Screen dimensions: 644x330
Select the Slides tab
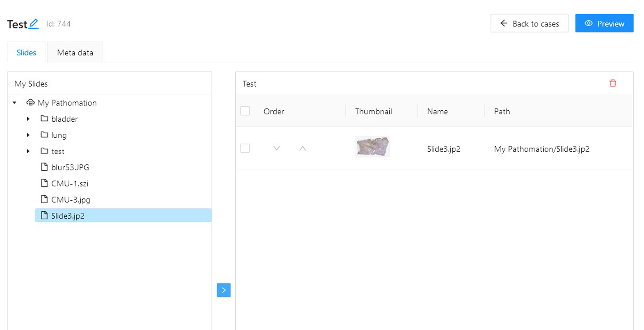[26, 52]
